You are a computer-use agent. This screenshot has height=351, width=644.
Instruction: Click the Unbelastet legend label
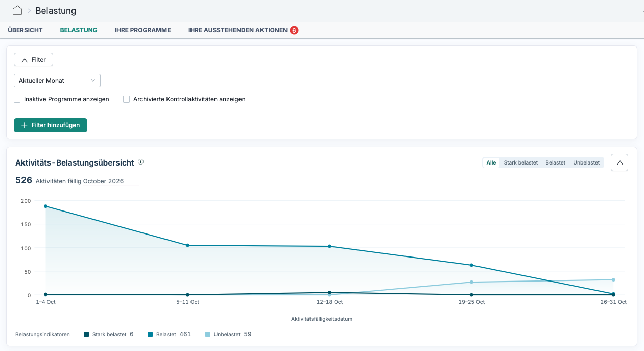[x=227, y=335]
